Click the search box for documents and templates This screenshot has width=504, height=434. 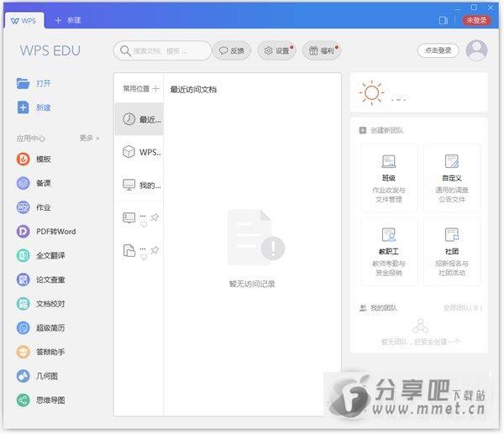point(162,50)
